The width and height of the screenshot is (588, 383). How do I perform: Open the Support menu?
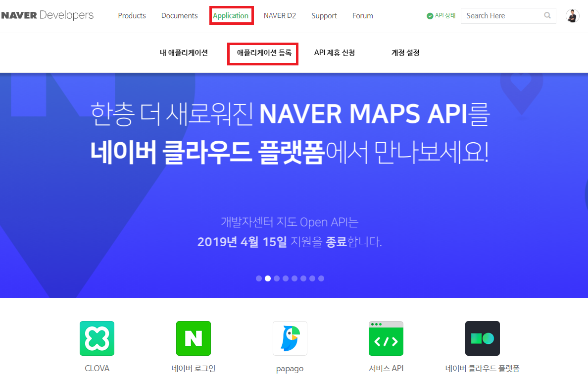[x=324, y=15]
